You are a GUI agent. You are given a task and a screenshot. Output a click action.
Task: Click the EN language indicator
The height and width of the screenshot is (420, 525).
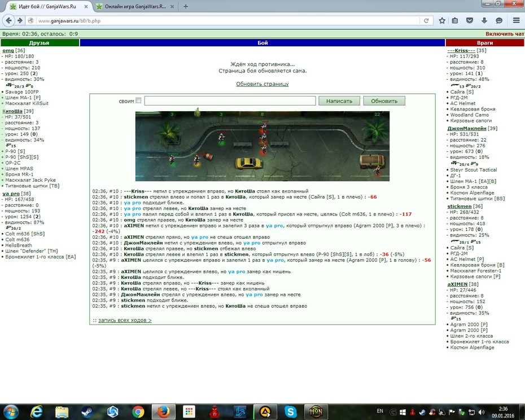tap(380, 411)
